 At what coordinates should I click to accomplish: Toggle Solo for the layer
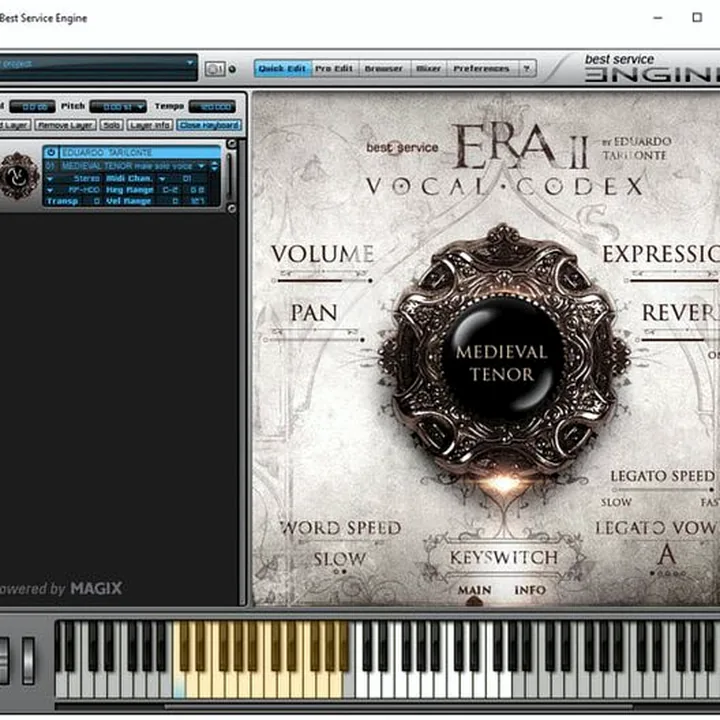coord(112,125)
